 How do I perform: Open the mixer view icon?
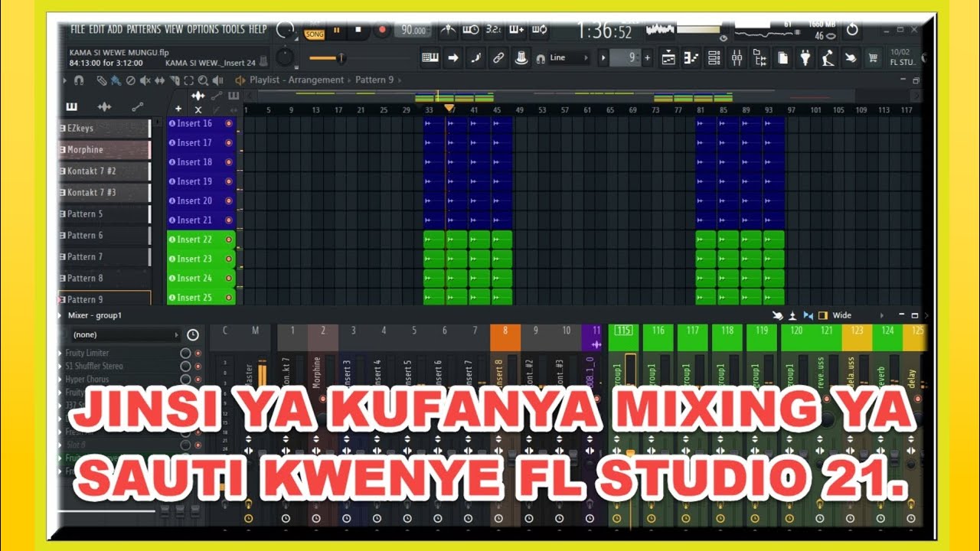click(737, 57)
